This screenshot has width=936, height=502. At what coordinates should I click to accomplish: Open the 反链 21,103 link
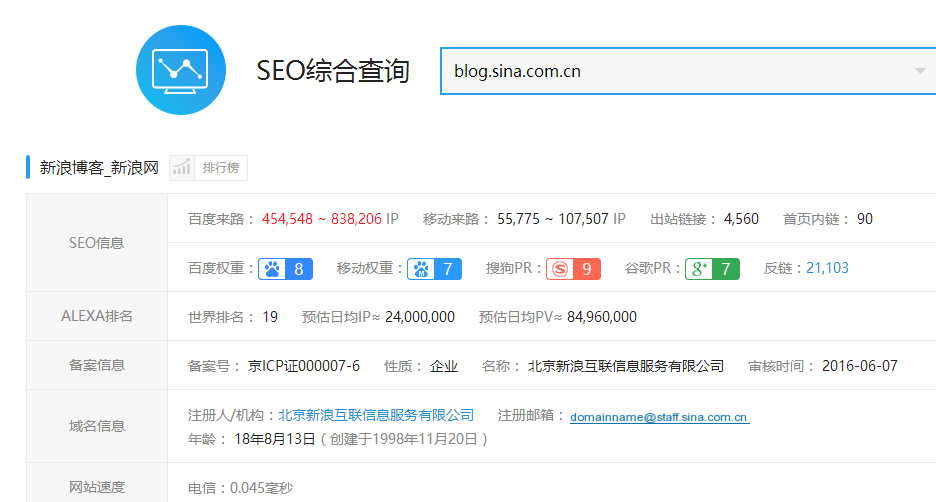coord(827,268)
